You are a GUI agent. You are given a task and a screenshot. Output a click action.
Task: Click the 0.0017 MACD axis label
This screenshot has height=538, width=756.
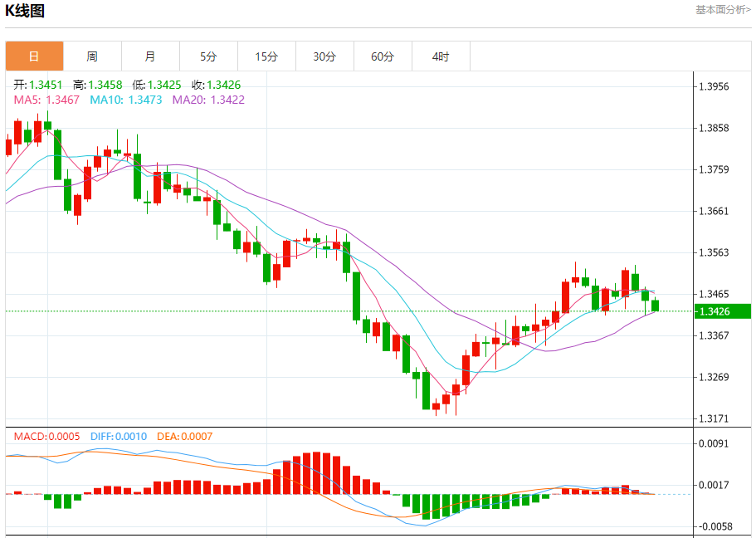[714, 486]
